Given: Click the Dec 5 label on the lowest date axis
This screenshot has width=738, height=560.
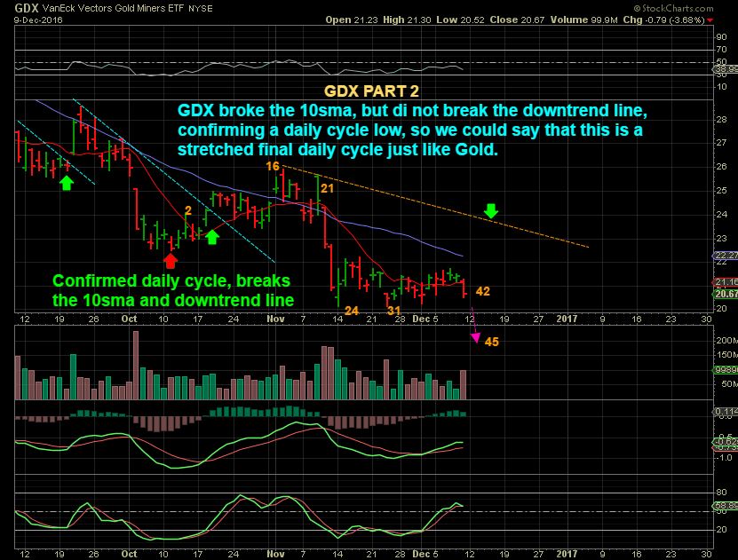Looking at the screenshot, I should 425,554.
